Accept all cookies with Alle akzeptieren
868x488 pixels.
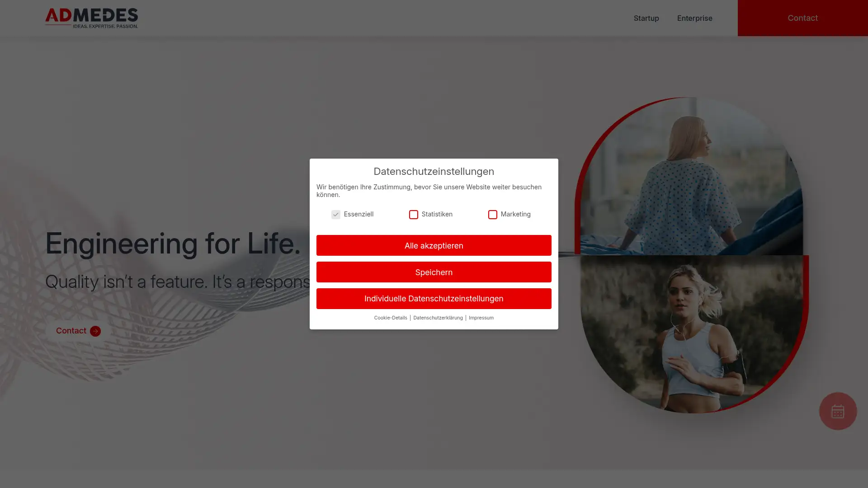pyautogui.click(x=434, y=245)
